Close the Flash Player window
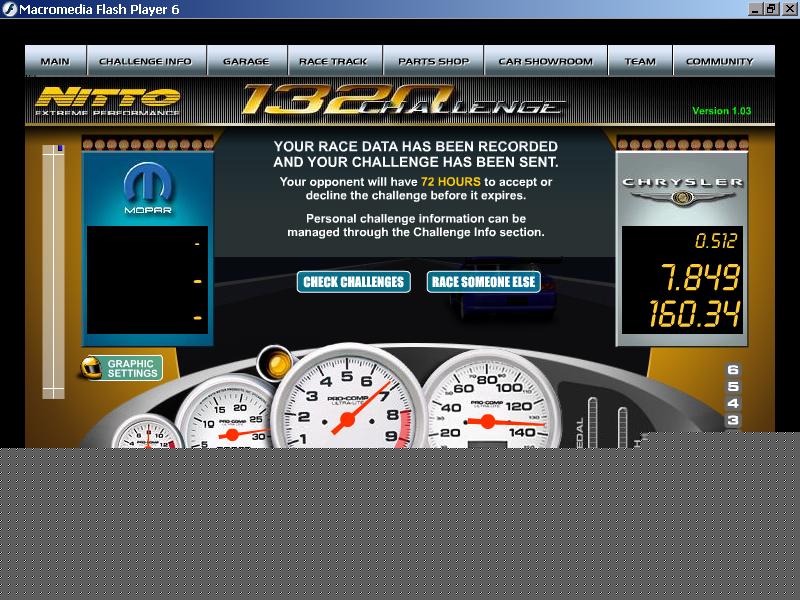The width and height of the screenshot is (800, 600). pyautogui.click(x=788, y=9)
